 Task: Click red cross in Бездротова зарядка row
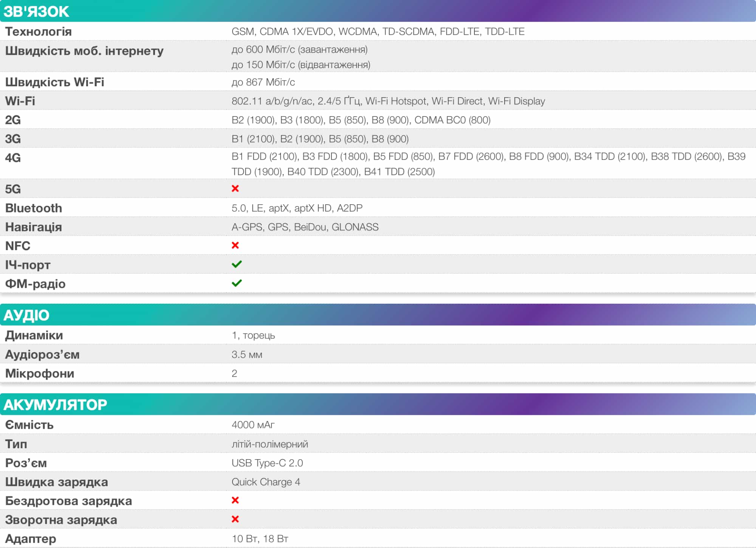coord(235,500)
